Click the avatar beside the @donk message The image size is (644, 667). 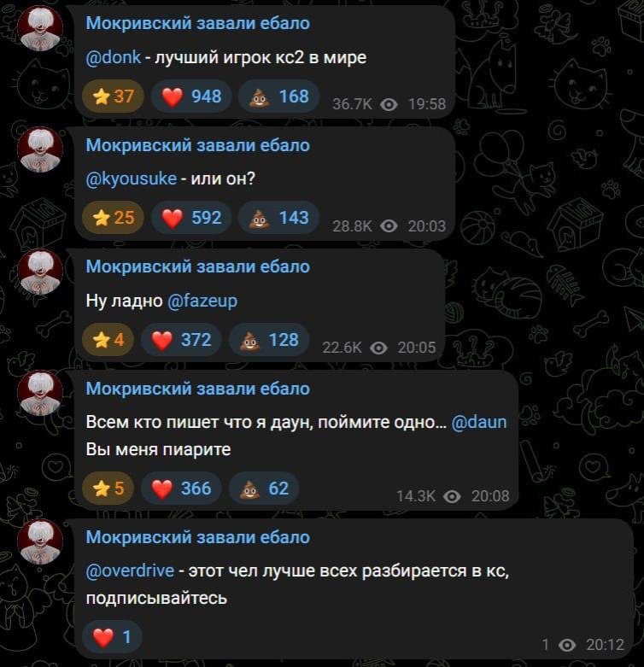point(40,28)
